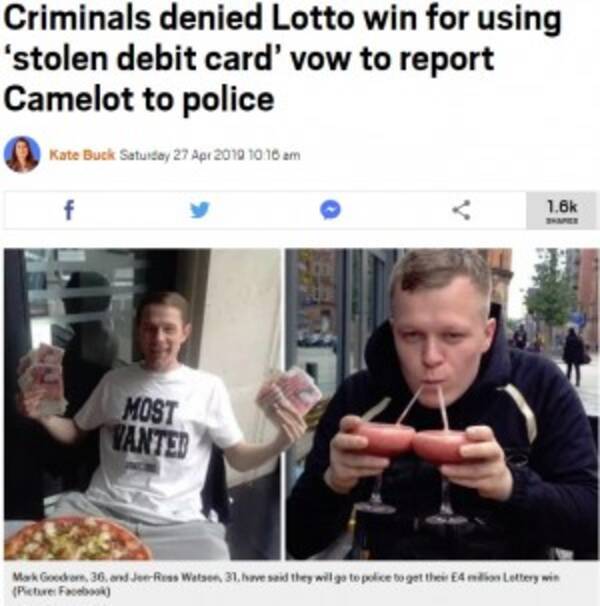Image resolution: width=600 pixels, height=606 pixels.
Task: Click the 'Camelot to police' headline line
Action: coord(139,99)
